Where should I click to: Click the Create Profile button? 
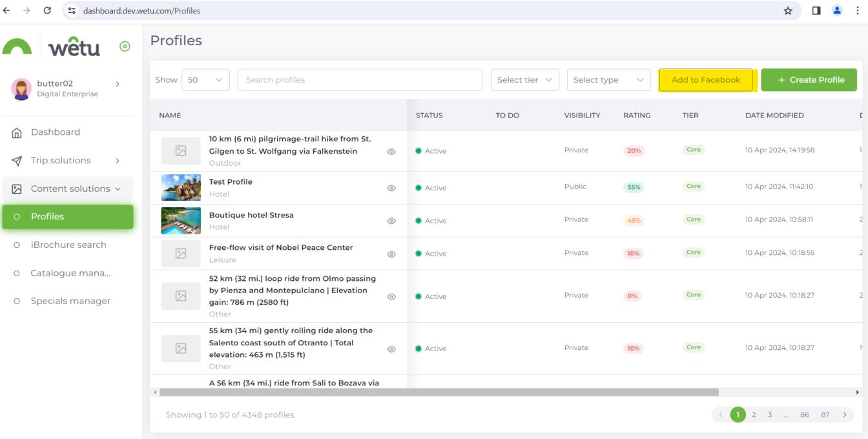point(809,80)
